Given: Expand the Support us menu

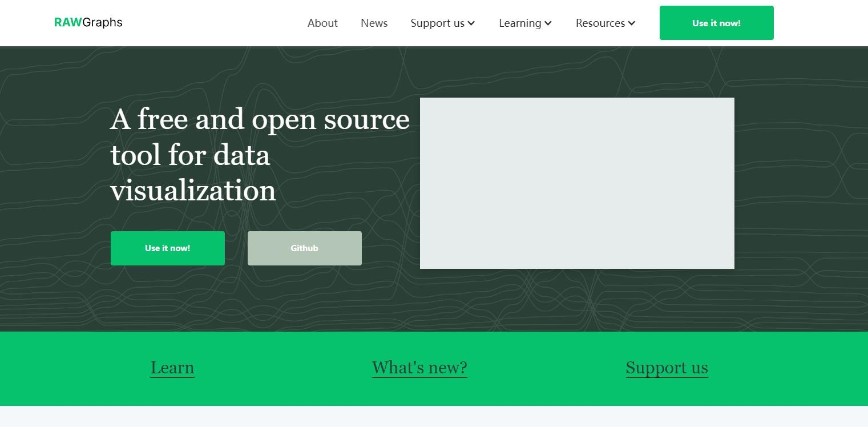Looking at the screenshot, I should 443,23.
